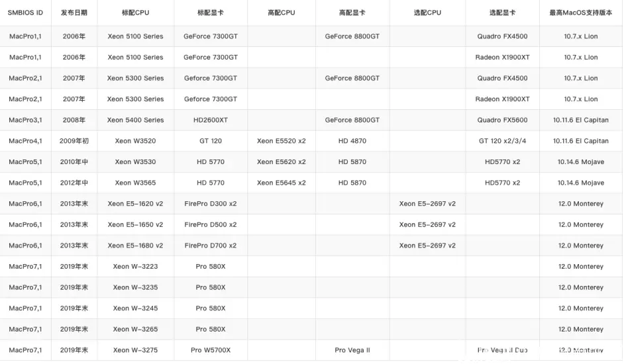Select the Xeon W-3223 cell
The image size is (624, 364).
pyautogui.click(x=135, y=267)
